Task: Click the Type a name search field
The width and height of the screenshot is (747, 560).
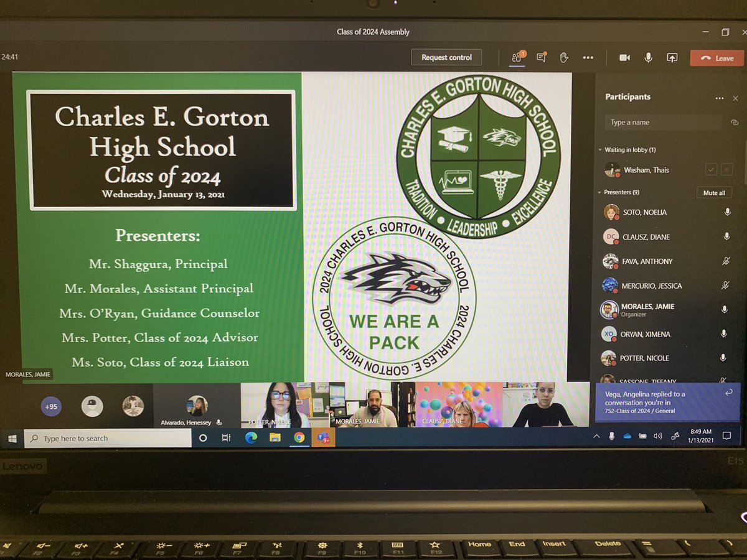Action: pos(663,123)
